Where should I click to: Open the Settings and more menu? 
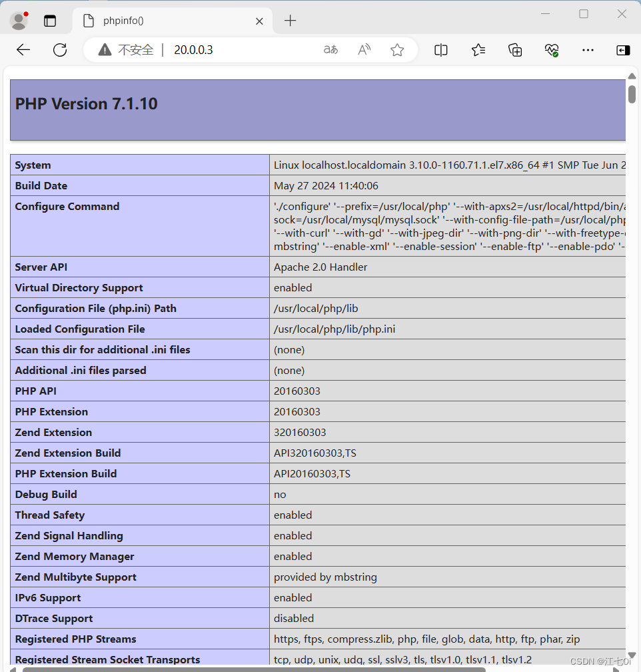point(588,50)
